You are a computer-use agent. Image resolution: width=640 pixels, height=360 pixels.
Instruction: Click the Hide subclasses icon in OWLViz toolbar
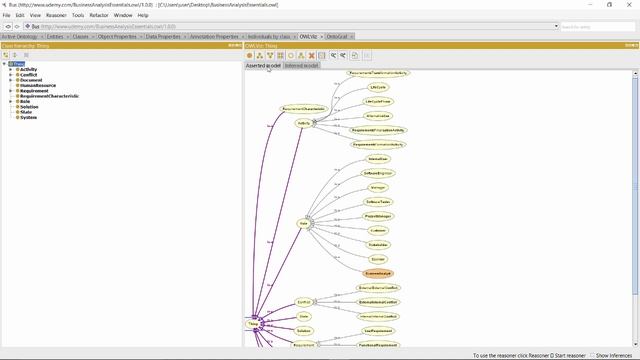301,56
